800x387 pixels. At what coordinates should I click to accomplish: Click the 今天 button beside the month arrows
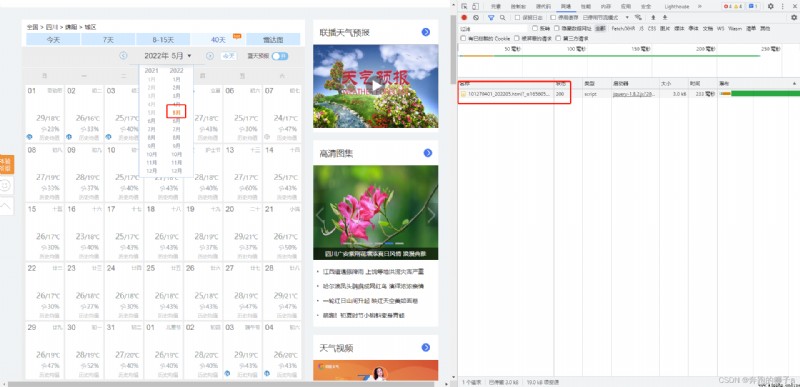tap(229, 56)
